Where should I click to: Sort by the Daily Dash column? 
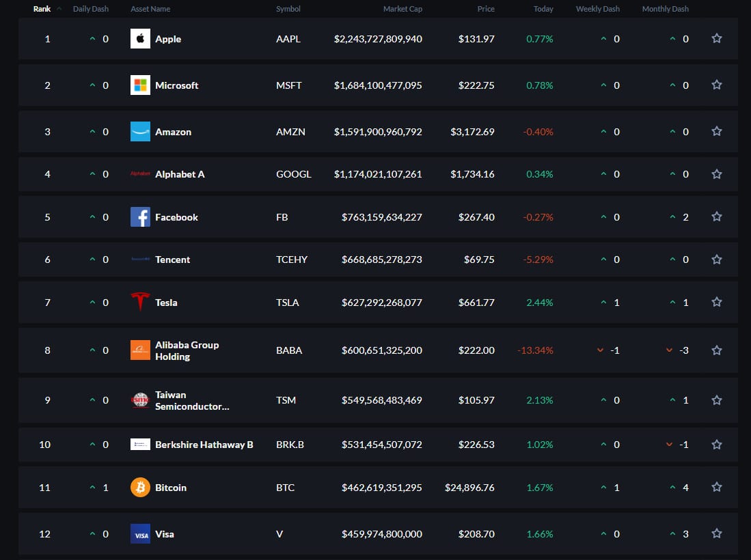pyautogui.click(x=90, y=9)
